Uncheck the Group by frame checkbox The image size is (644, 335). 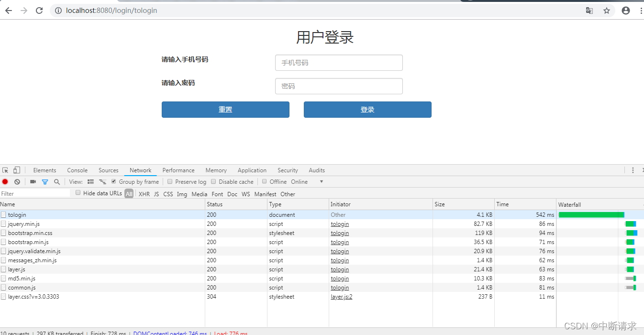click(x=113, y=181)
